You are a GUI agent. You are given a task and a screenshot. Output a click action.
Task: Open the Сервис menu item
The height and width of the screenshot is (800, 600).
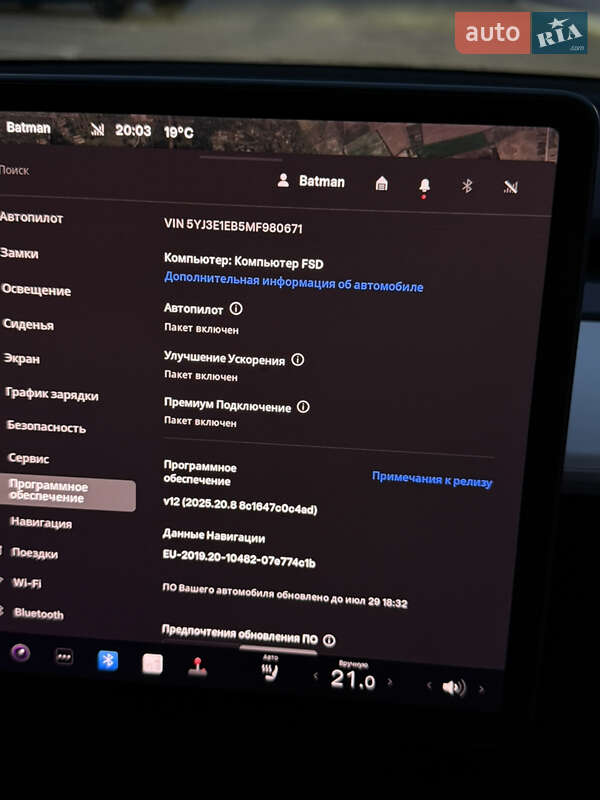coord(29,458)
